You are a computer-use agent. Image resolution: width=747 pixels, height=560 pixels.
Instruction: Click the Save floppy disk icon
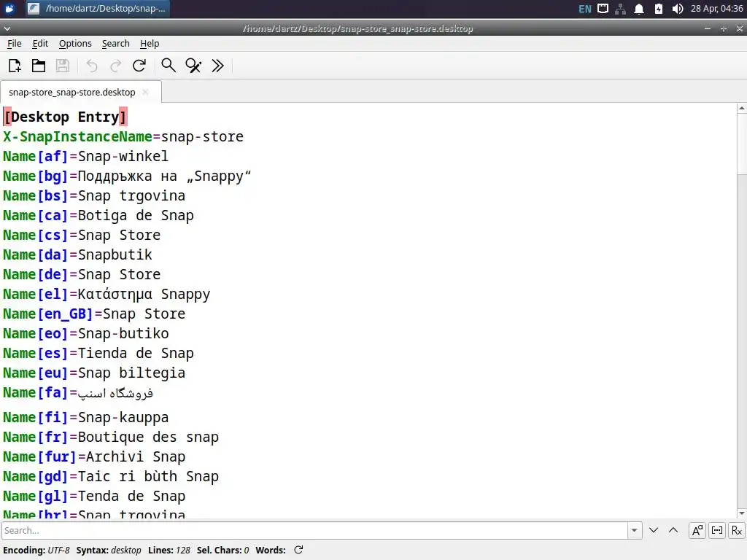pyautogui.click(x=63, y=66)
